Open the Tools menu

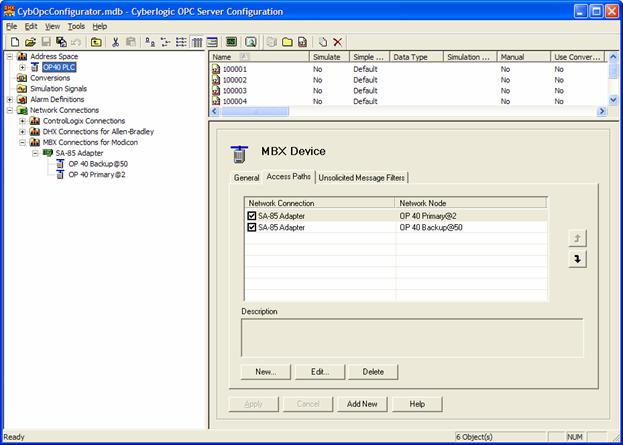[76, 26]
